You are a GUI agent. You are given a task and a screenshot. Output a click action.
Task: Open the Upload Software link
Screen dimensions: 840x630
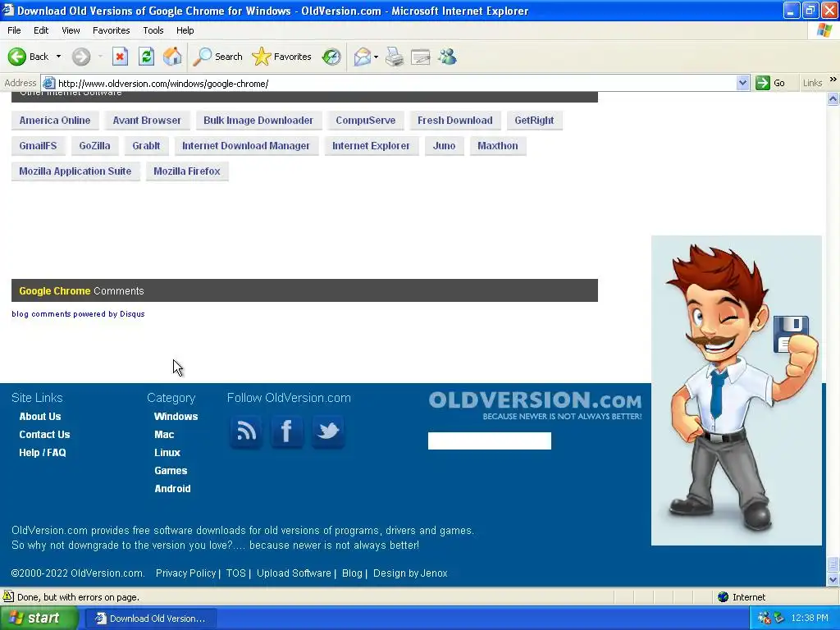pos(294,573)
